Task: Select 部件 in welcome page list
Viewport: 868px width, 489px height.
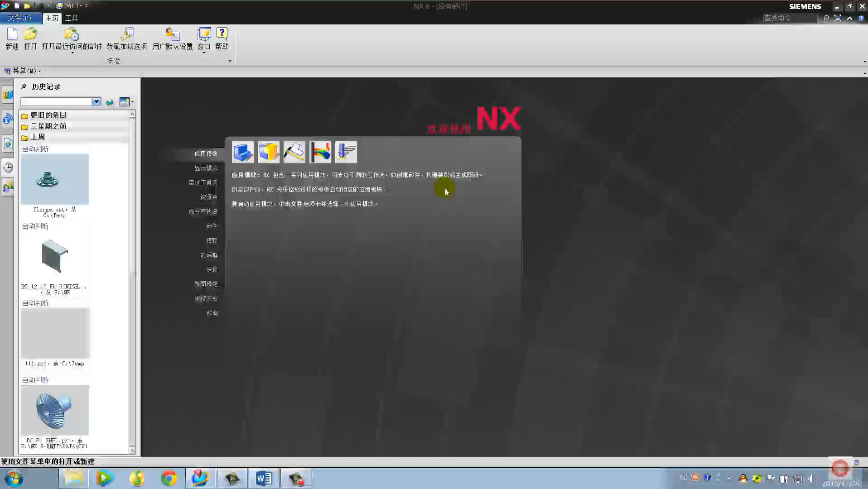Action: click(x=212, y=226)
